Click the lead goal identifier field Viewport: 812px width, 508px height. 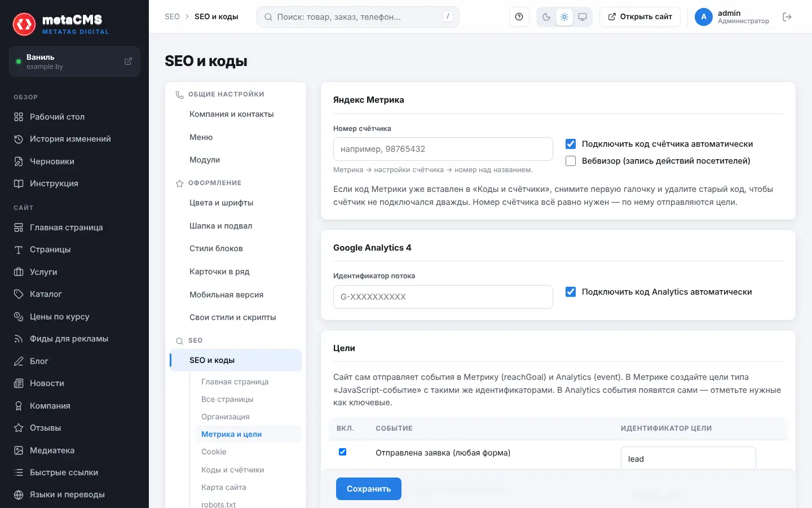(689, 458)
